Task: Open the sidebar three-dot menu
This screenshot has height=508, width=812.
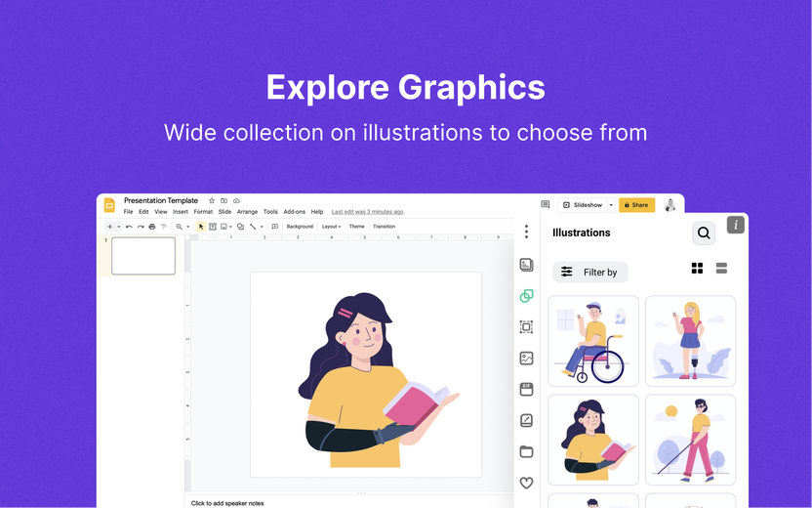Action: click(526, 232)
